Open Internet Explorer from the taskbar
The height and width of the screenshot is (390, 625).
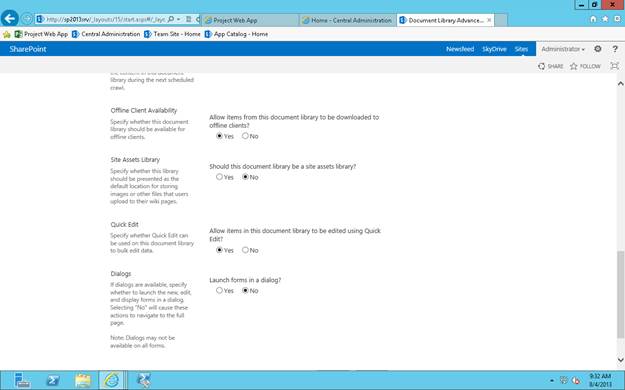pyautogui.click(x=112, y=380)
